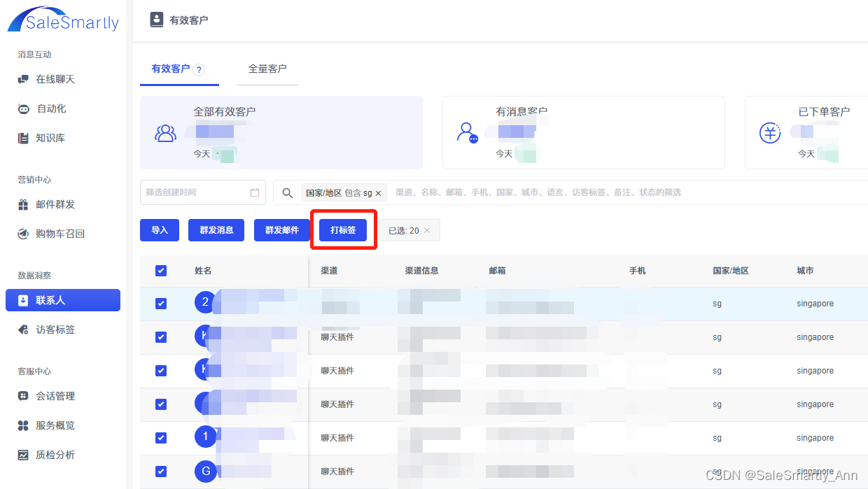868x489 pixels.
Task: Clear the 已选: 20 selection
Action: click(x=427, y=230)
